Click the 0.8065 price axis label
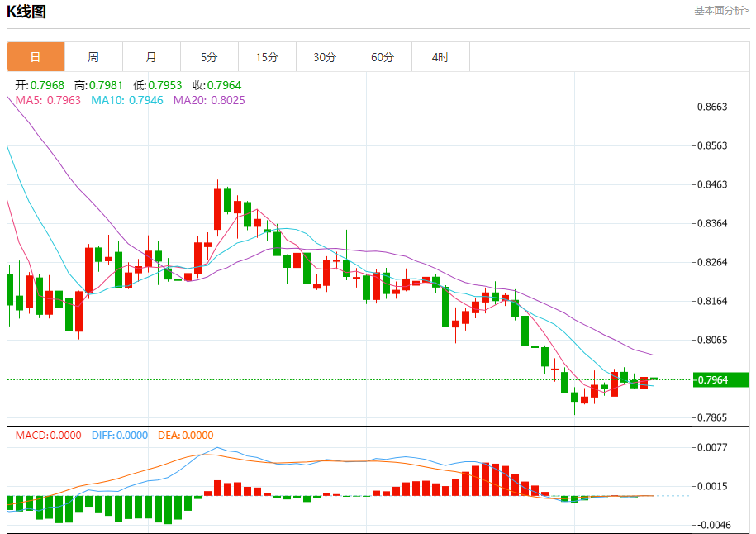756x534 pixels. 712,340
